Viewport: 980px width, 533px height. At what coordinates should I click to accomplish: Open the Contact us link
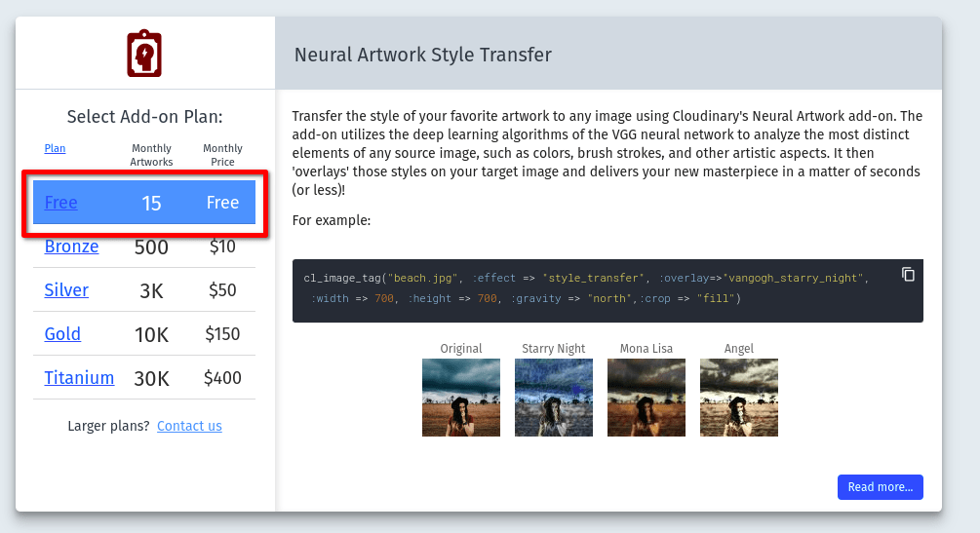(189, 426)
